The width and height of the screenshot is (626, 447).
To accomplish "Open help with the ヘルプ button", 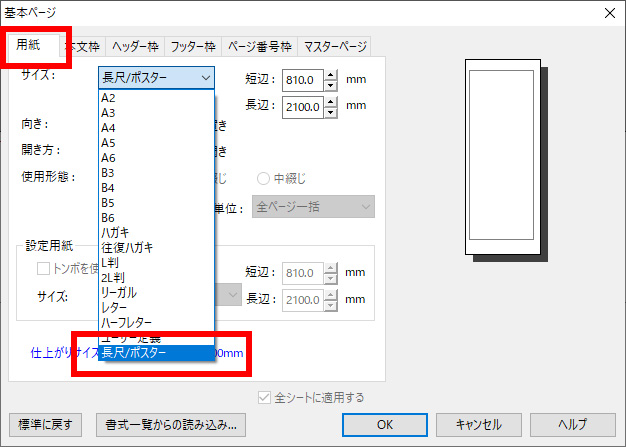I will [573, 425].
